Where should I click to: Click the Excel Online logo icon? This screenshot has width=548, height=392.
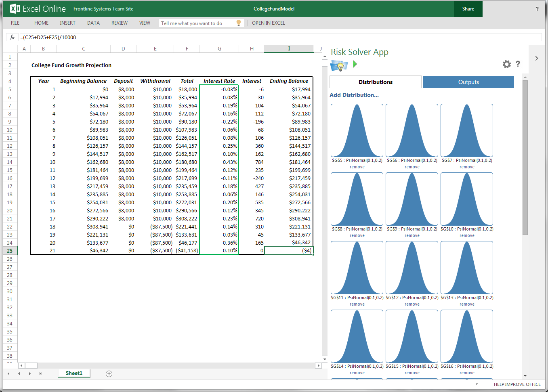click(15, 8)
